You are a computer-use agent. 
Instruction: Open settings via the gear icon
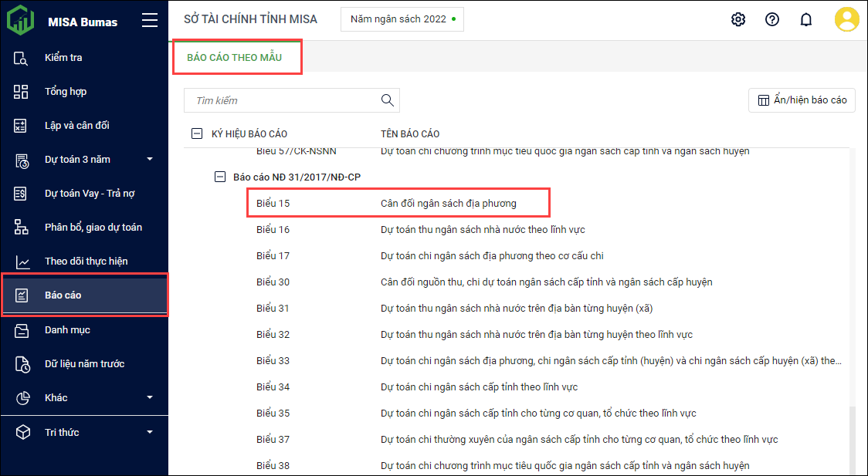(737, 19)
